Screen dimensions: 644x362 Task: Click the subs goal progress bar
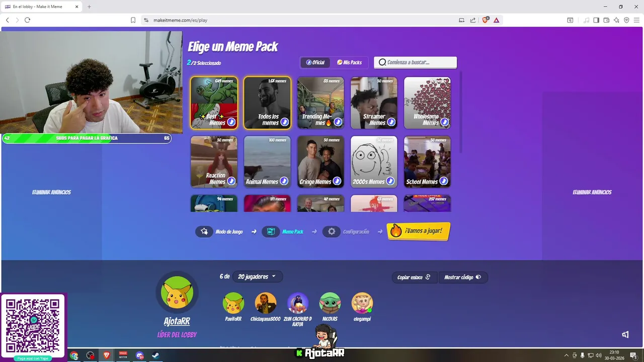87,138
